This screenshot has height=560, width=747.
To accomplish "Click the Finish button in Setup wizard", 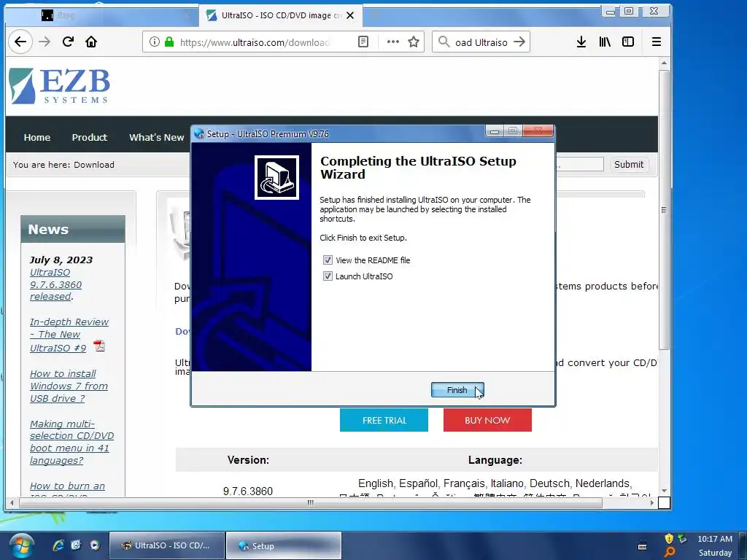I will coord(457,390).
